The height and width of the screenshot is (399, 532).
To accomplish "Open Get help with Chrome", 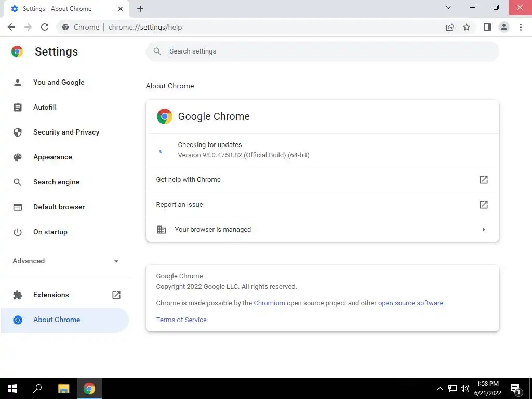I will pos(322,179).
